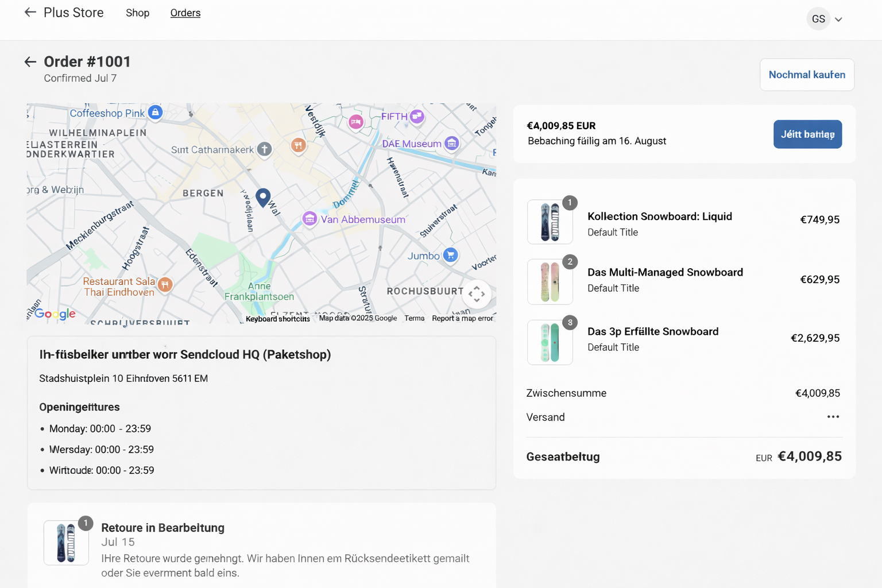This screenshot has width=882, height=588.
Task: Click the Restaurant Sala Thai map marker
Action: click(x=165, y=284)
